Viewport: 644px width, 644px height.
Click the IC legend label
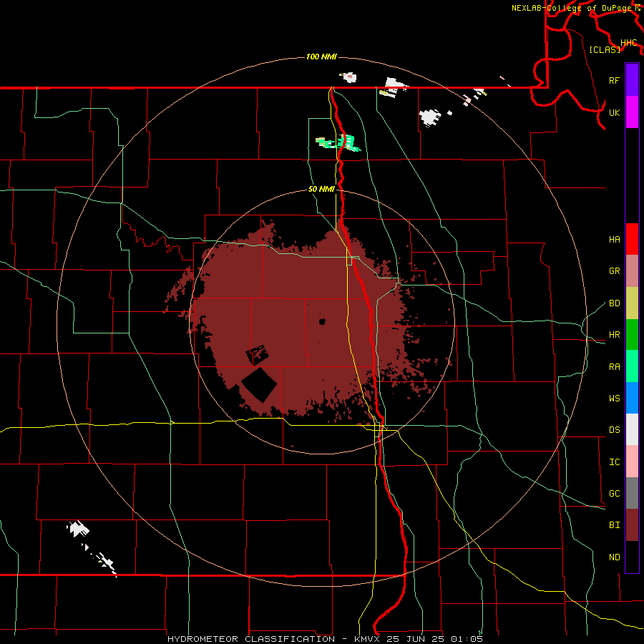click(x=614, y=462)
